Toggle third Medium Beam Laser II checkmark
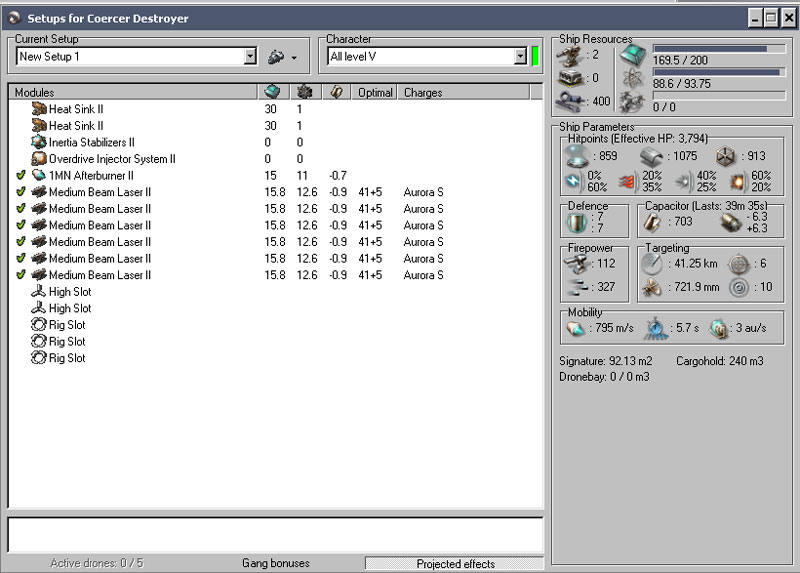 (x=20, y=225)
